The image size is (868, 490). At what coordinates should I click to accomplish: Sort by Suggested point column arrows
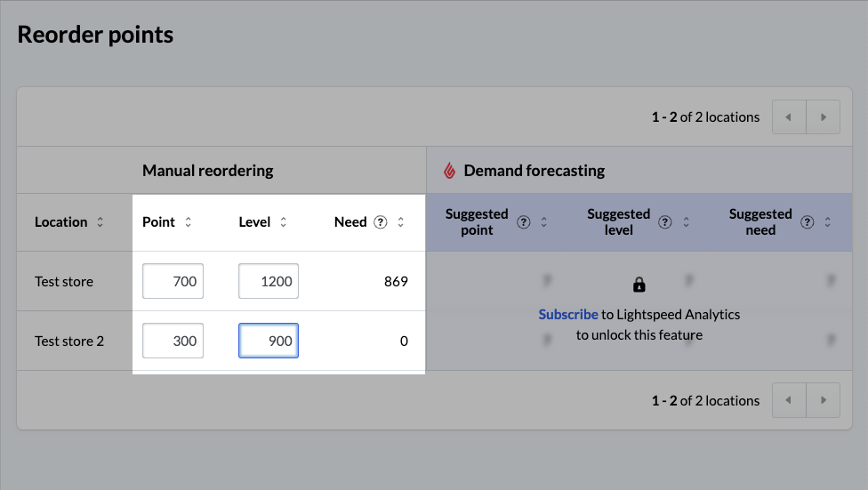click(x=543, y=222)
